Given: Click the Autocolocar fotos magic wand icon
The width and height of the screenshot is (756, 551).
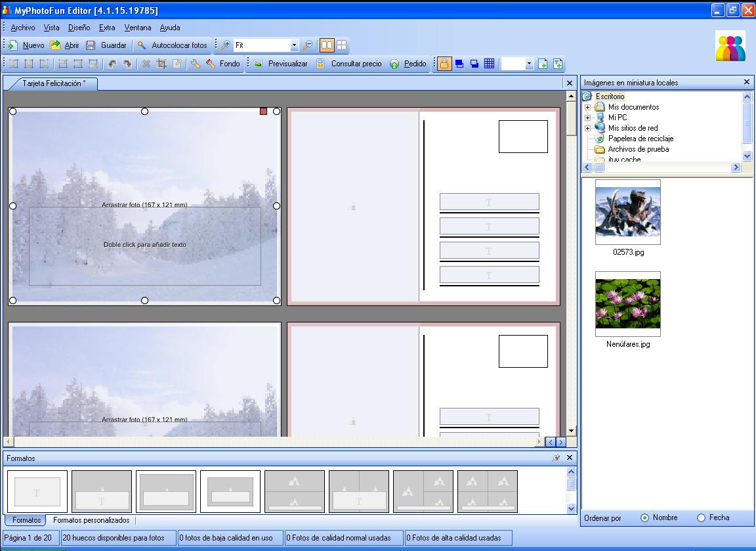Looking at the screenshot, I should coord(142,45).
